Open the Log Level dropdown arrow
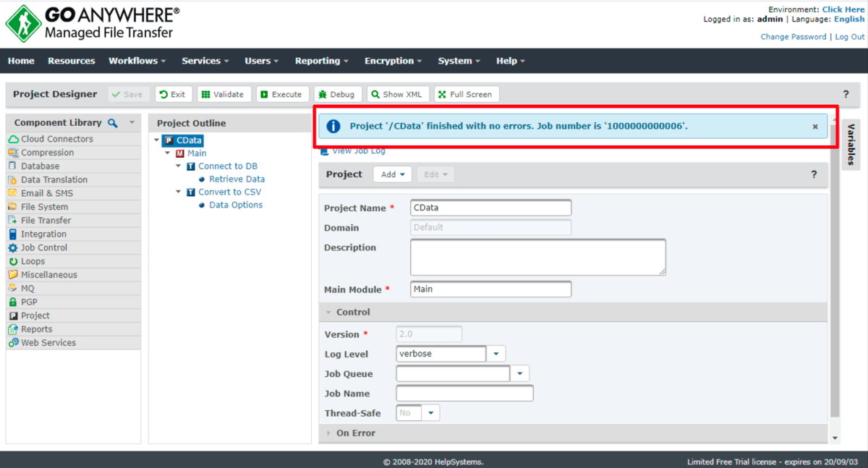Screen dimensions: 868x468 pos(496,354)
